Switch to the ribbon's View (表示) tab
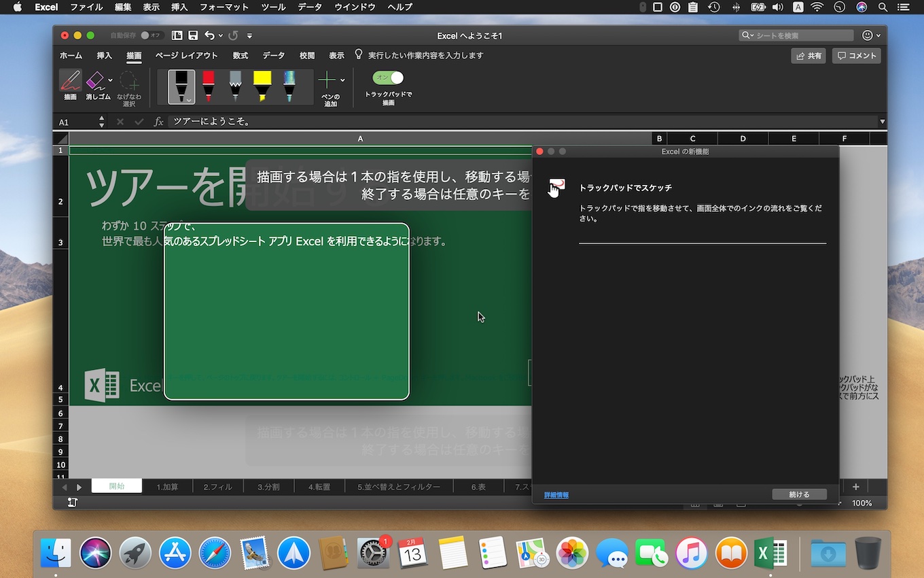The image size is (924, 578). (x=336, y=56)
